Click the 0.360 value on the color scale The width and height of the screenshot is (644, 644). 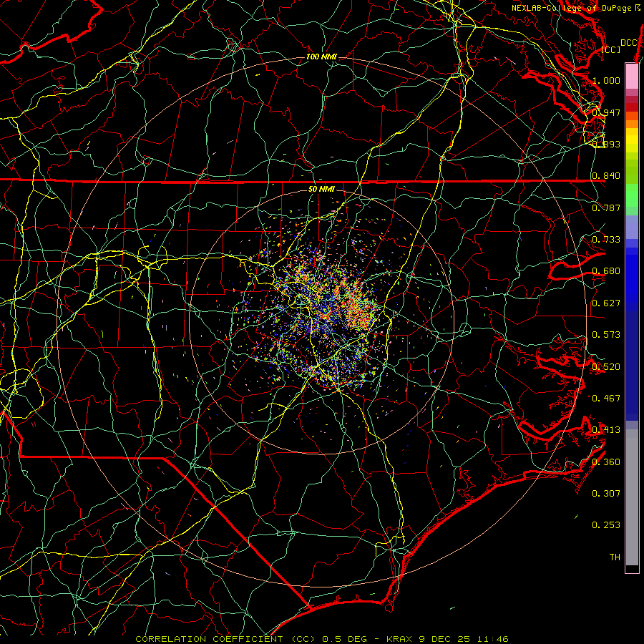pyautogui.click(x=606, y=462)
